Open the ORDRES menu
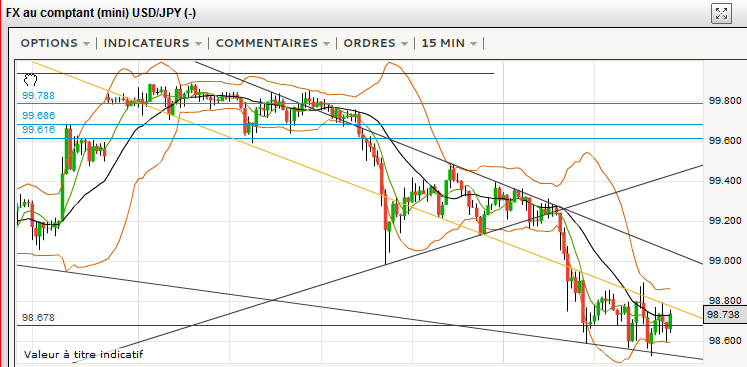Image resolution: width=747 pixels, height=367 pixels. [375, 43]
